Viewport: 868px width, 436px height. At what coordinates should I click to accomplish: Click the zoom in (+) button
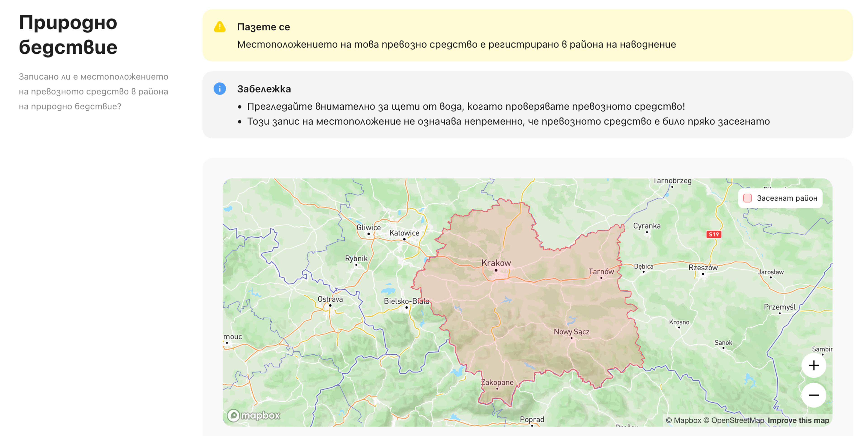click(813, 366)
